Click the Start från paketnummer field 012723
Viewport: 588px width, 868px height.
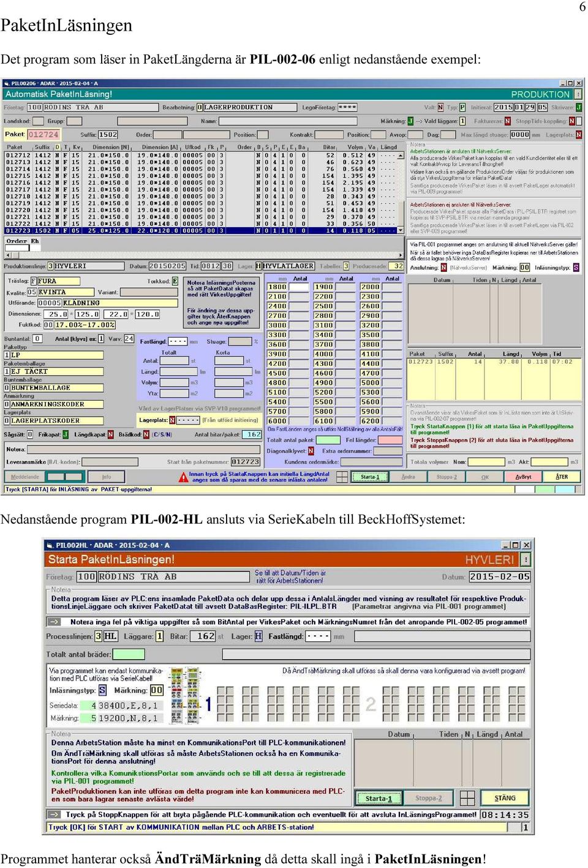coord(246,462)
